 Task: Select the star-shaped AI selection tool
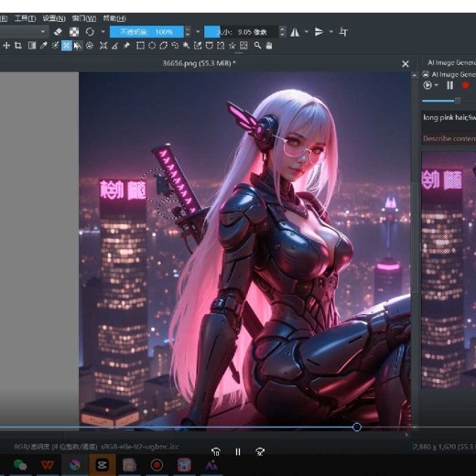tap(233, 46)
